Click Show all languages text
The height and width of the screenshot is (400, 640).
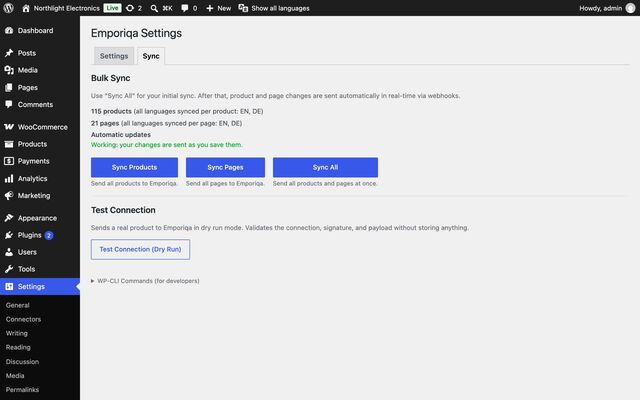coord(280,8)
